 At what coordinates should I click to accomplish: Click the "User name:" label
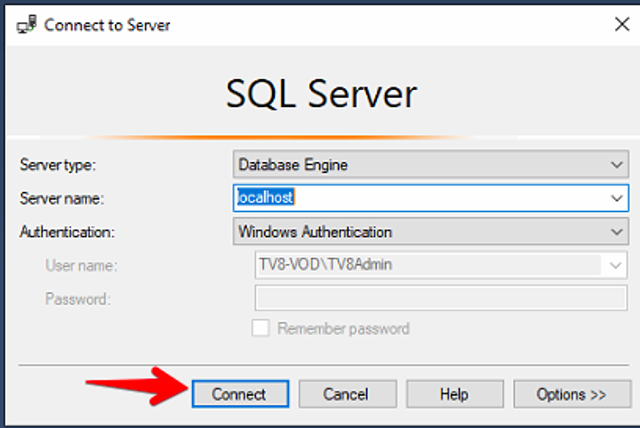coord(81,266)
